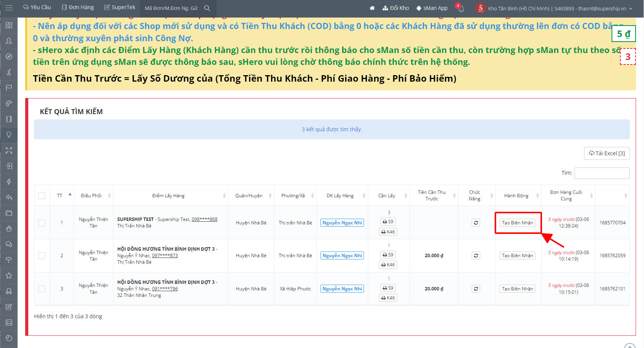
Task: Sort the table by Điểm Lấy Hàng column
Action: (x=171, y=196)
